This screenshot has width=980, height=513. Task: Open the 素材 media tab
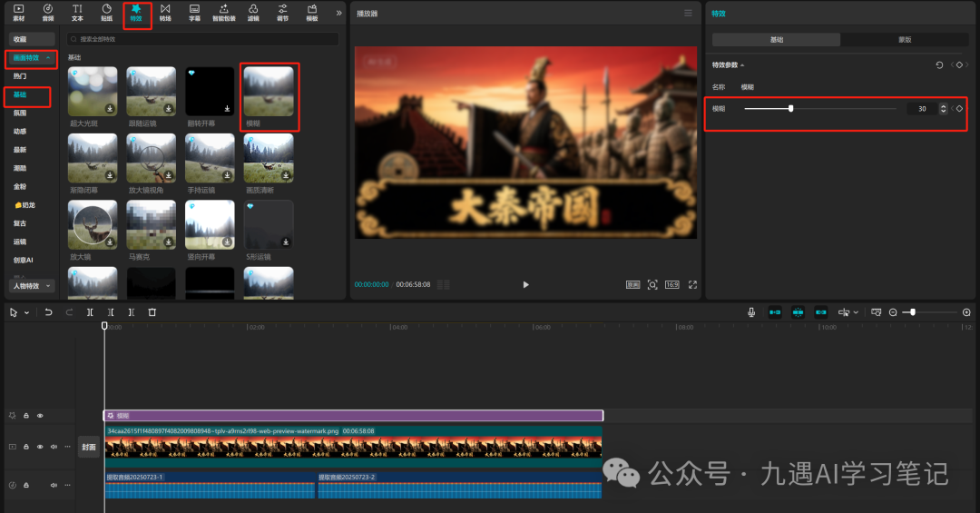point(19,13)
